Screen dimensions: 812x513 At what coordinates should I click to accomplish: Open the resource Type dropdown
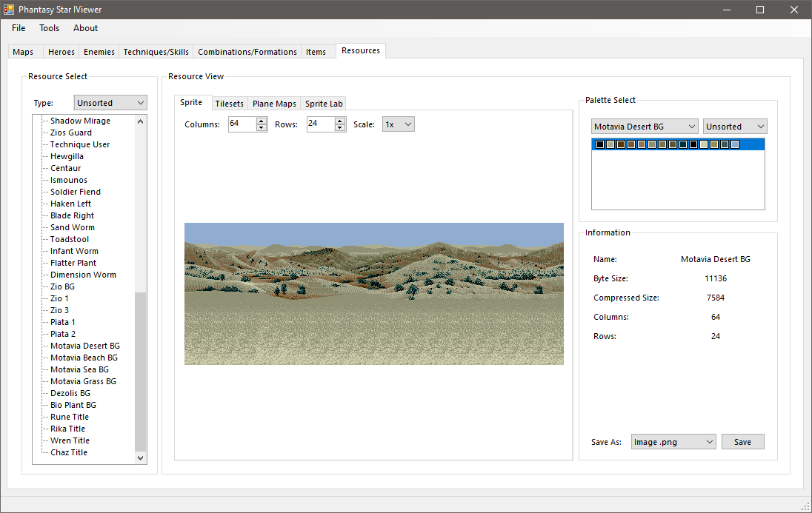110,102
